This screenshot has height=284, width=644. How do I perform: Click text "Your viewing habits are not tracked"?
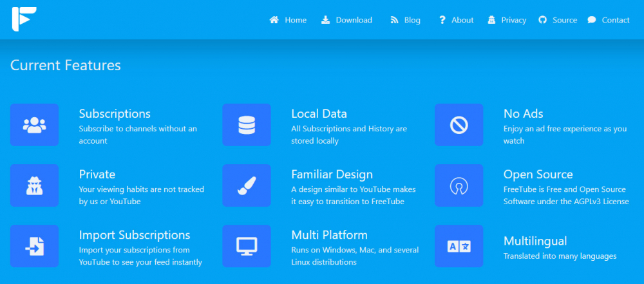pos(141,189)
